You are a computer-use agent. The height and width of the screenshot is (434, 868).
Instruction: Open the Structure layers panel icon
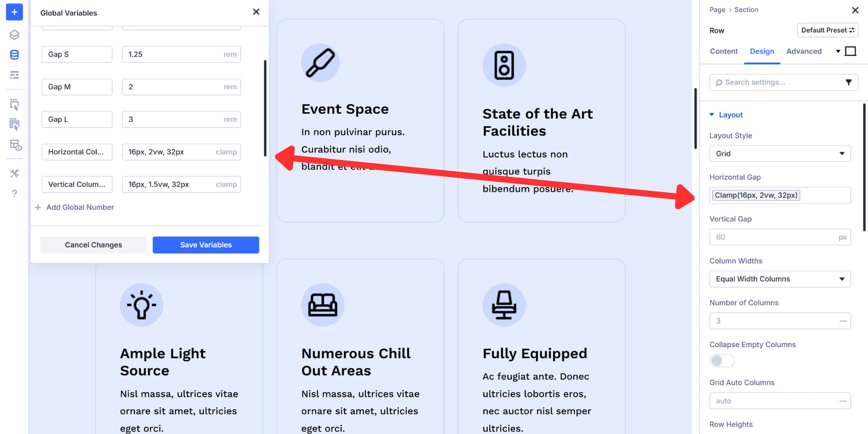click(x=14, y=35)
